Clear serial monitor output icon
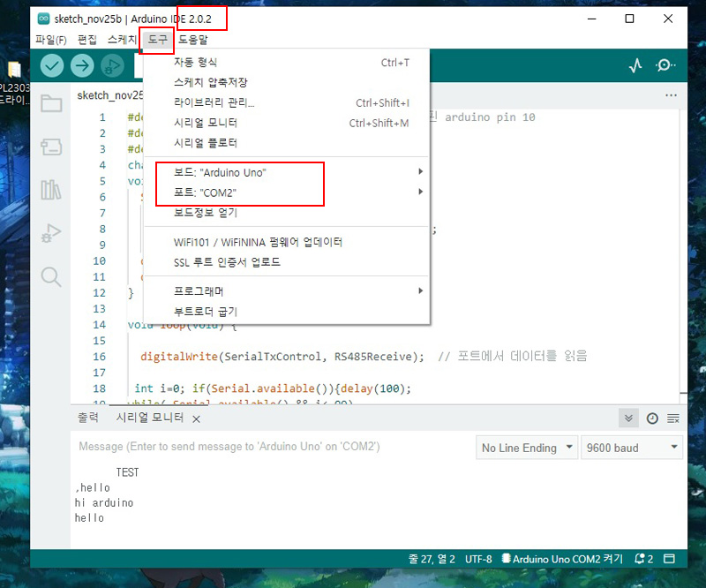This screenshot has height=588, width=706. click(673, 418)
